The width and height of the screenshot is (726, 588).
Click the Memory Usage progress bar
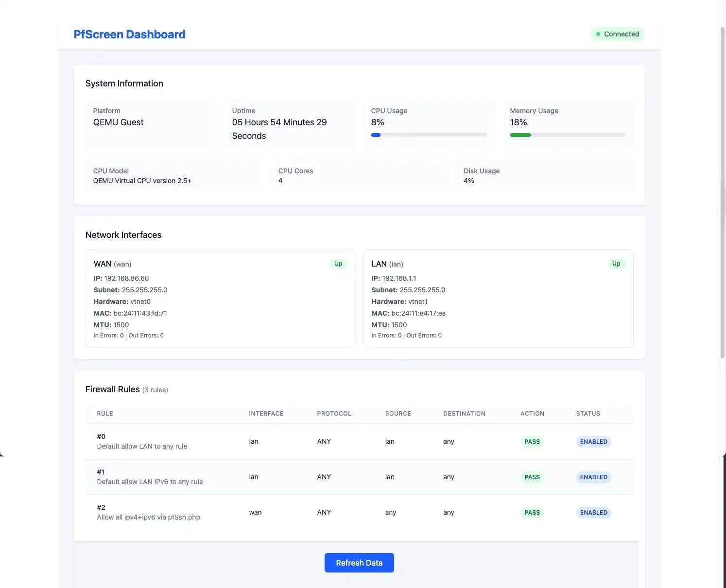[568, 135]
